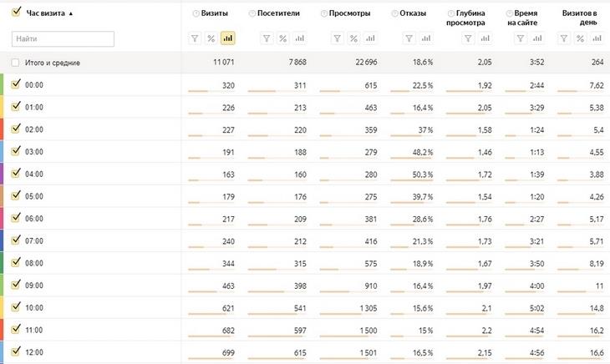
Task: Open filter for Глубина просмотра column
Action: point(479,38)
